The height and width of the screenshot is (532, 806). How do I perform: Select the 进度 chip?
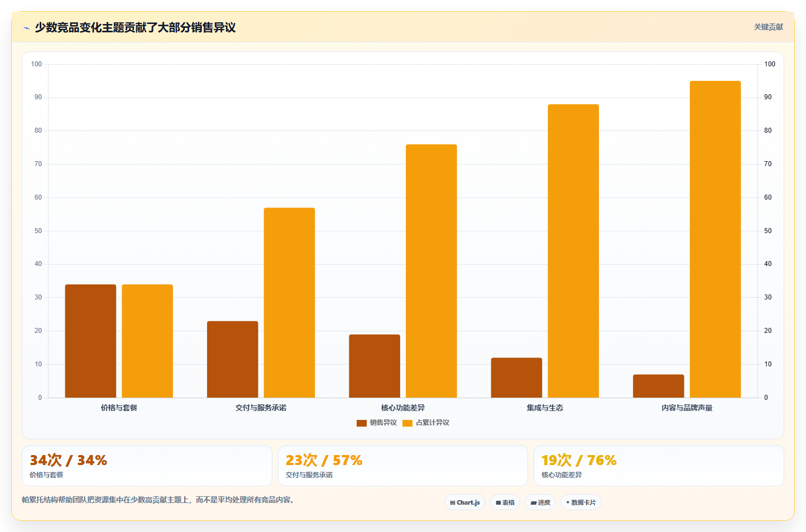point(540,502)
